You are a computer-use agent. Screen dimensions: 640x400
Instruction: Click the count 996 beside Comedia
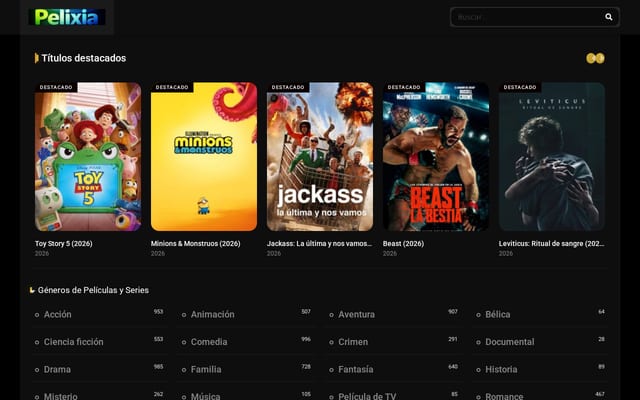tap(306, 339)
